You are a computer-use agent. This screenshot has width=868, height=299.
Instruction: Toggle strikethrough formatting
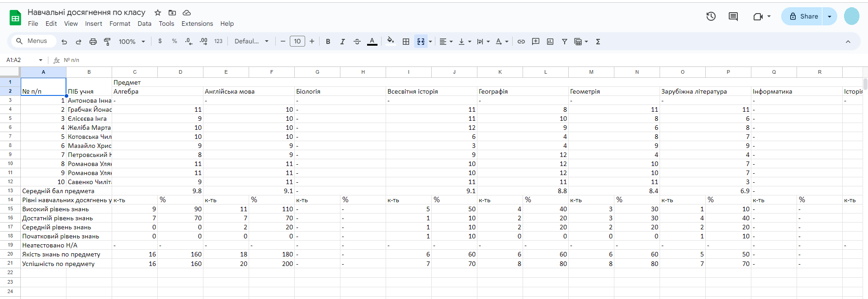coord(357,42)
